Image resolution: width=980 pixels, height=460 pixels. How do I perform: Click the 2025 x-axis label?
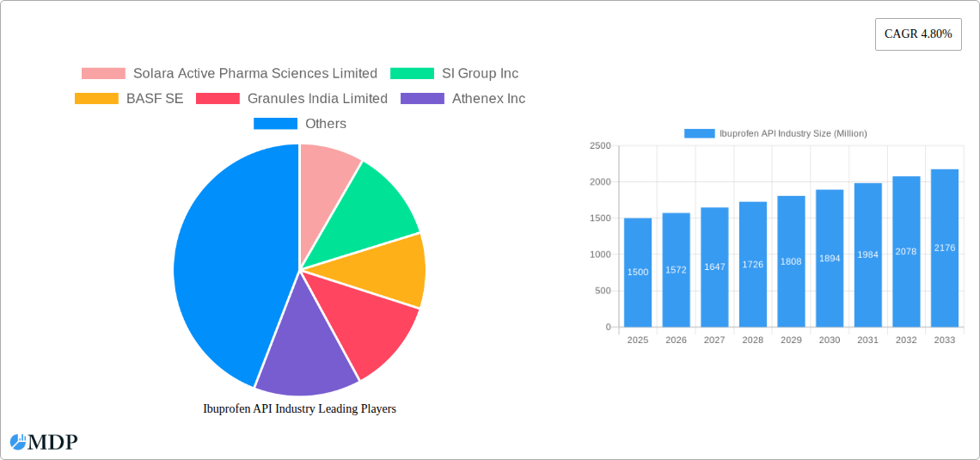click(x=638, y=340)
